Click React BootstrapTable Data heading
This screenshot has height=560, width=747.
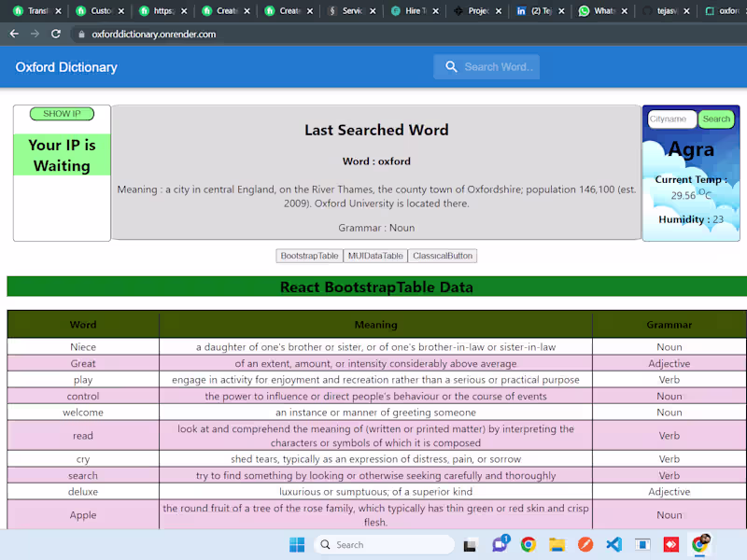(376, 287)
